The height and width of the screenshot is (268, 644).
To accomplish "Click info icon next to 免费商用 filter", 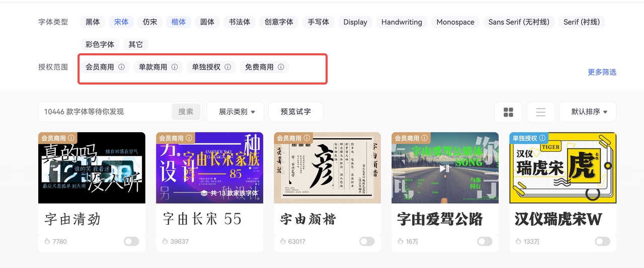I will (x=281, y=67).
